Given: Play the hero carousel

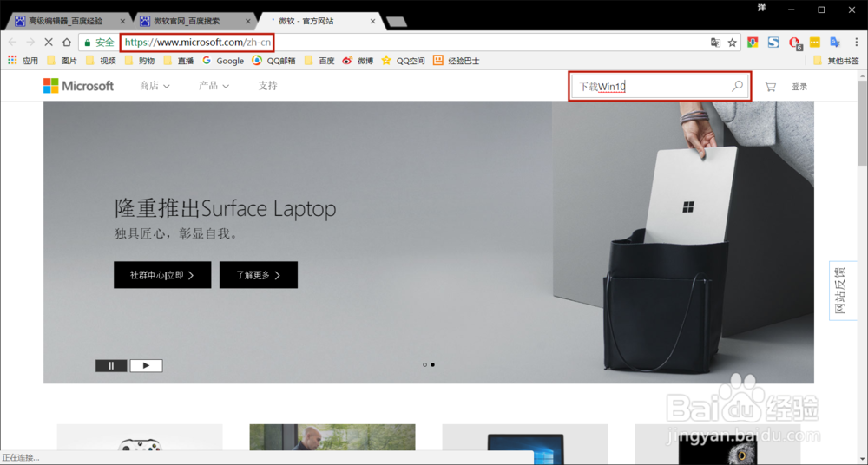Looking at the screenshot, I should coord(146,365).
